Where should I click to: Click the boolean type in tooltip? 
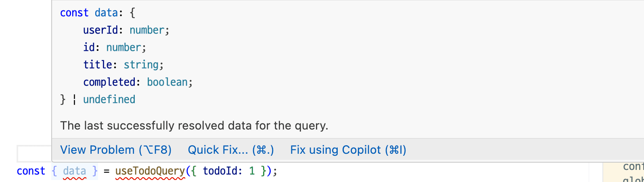[x=167, y=82]
